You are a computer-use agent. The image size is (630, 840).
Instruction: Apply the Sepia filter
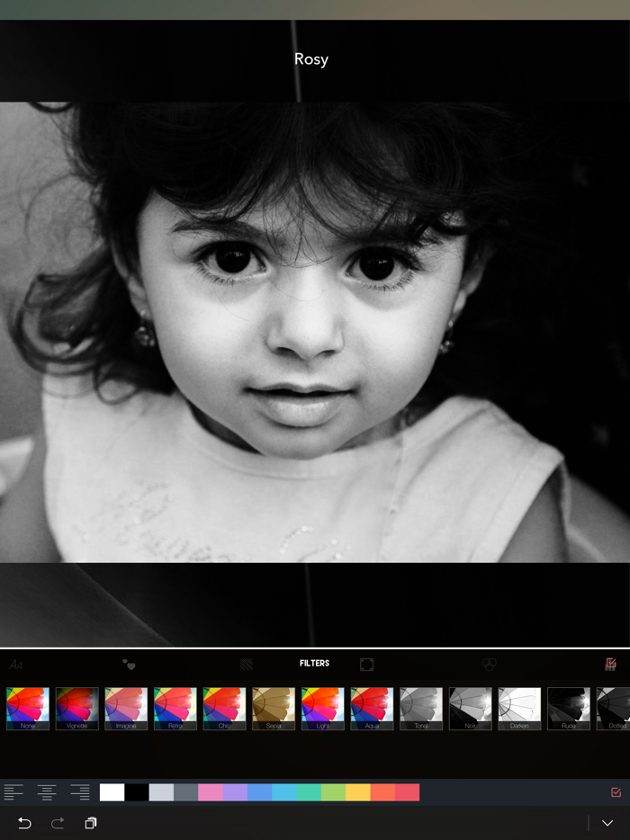coord(274,709)
